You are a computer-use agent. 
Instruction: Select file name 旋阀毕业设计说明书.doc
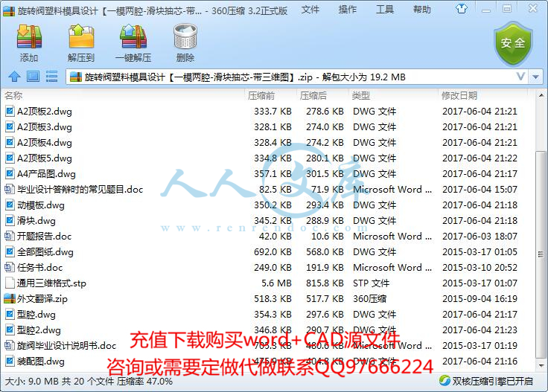click(66, 346)
